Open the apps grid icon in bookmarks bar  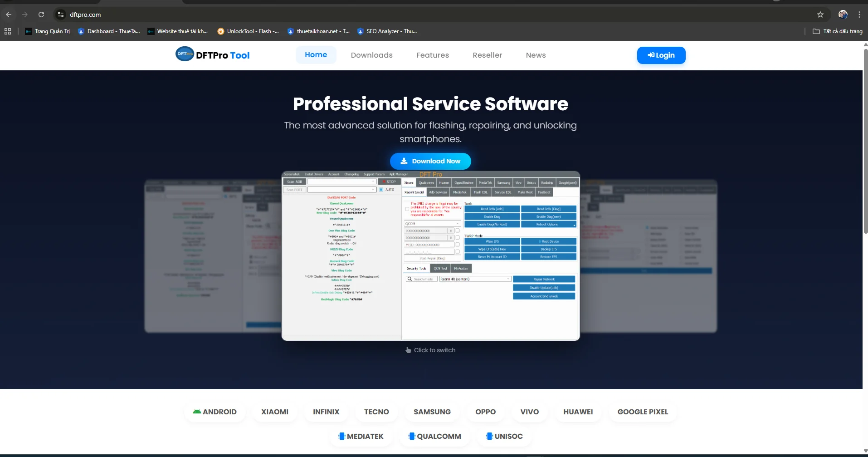click(x=8, y=31)
